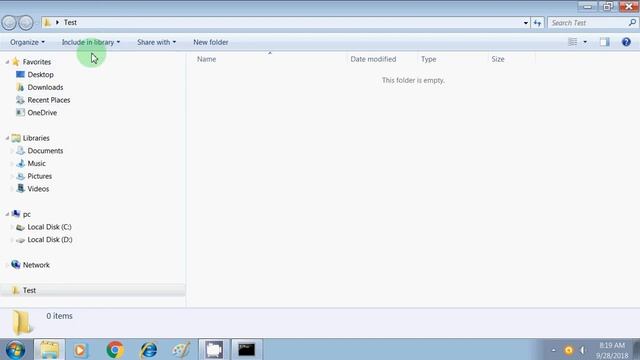640x360 pixels.
Task: Show the preview pane
Action: tap(604, 42)
